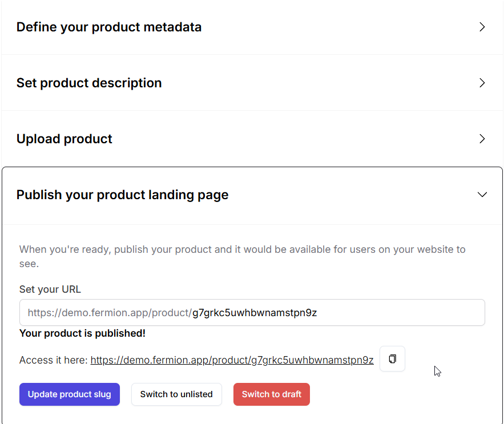This screenshot has width=504, height=424.
Task: Copy the product URL with the clipboard icon
Action: 392,359
